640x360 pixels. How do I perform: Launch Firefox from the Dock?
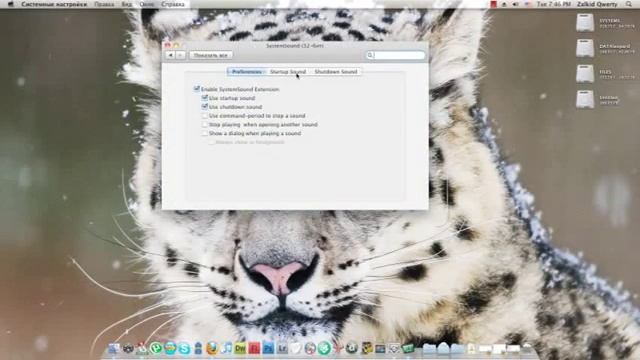coord(212,348)
